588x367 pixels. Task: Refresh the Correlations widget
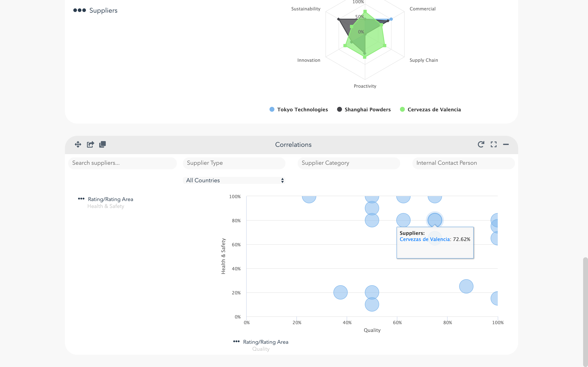(x=481, y=144)
